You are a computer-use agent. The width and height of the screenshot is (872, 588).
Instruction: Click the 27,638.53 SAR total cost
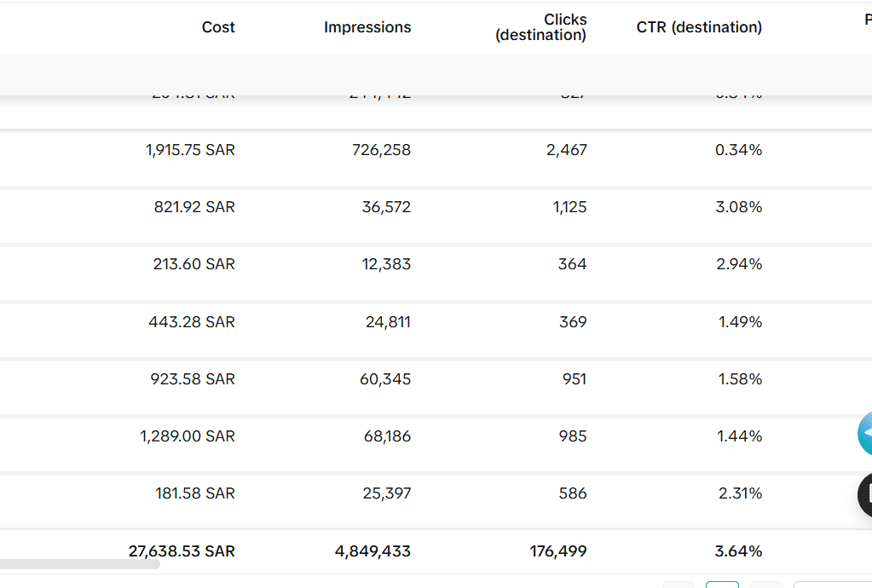point(182,551)
